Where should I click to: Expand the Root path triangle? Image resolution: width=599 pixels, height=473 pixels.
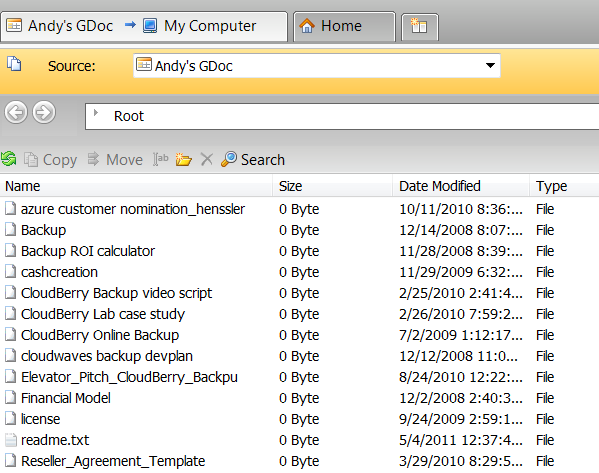pyautogui.click(x=96, y=113)
